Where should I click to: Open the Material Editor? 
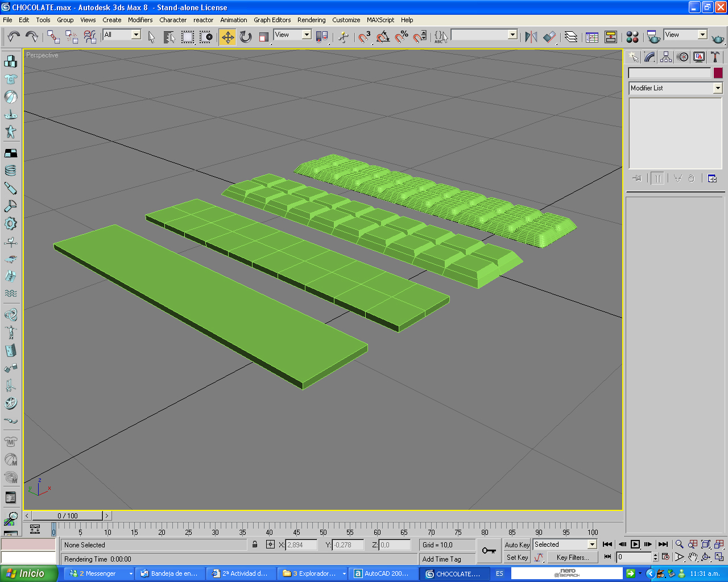tap(632, 37)
